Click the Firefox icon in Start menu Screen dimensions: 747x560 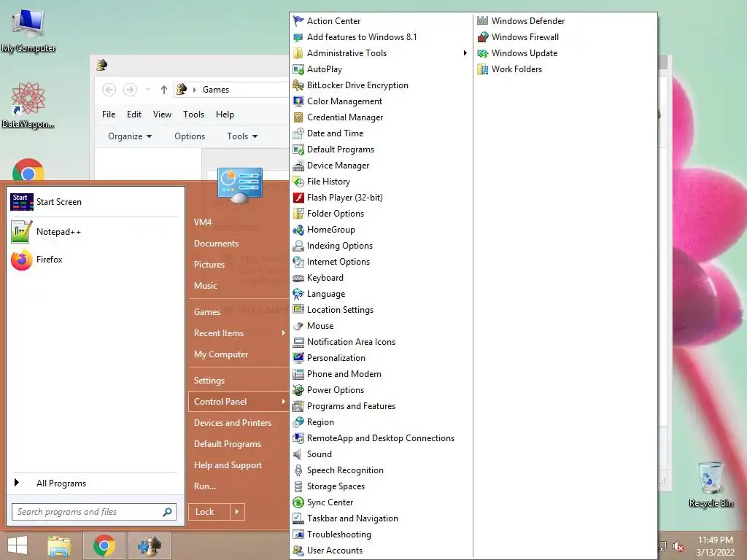[21, 260]
